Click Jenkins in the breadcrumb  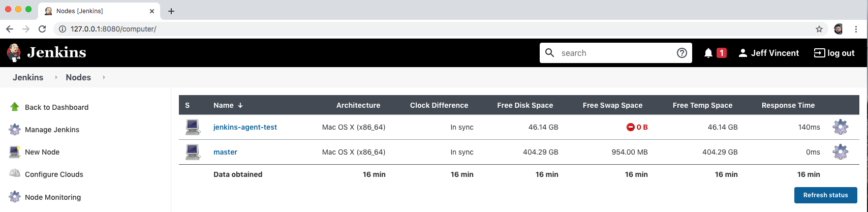pos(28,77)
